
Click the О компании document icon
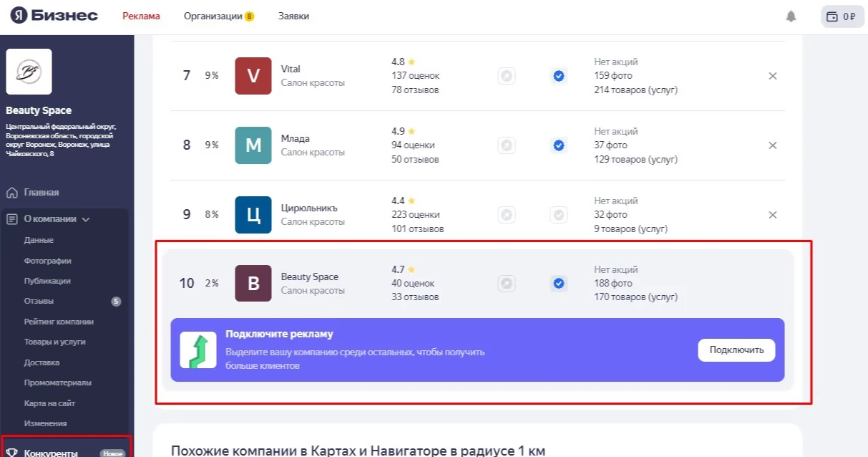pos(11,219)
